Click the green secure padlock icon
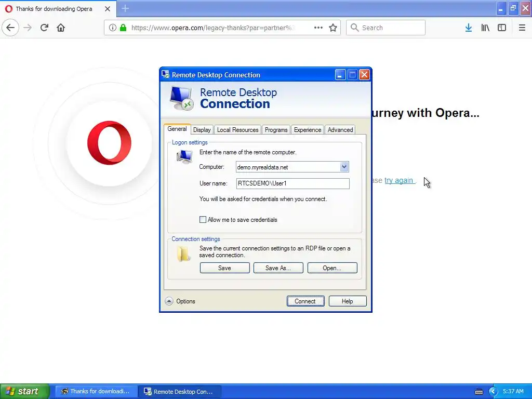The width and height of the screenshot is (532, 399). tap(123, 28)
